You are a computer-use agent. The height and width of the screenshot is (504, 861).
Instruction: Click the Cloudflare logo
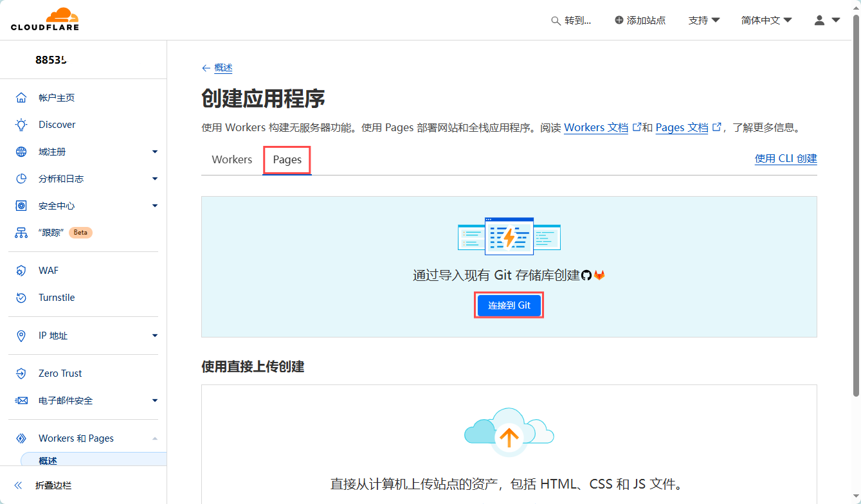point(45,19)
